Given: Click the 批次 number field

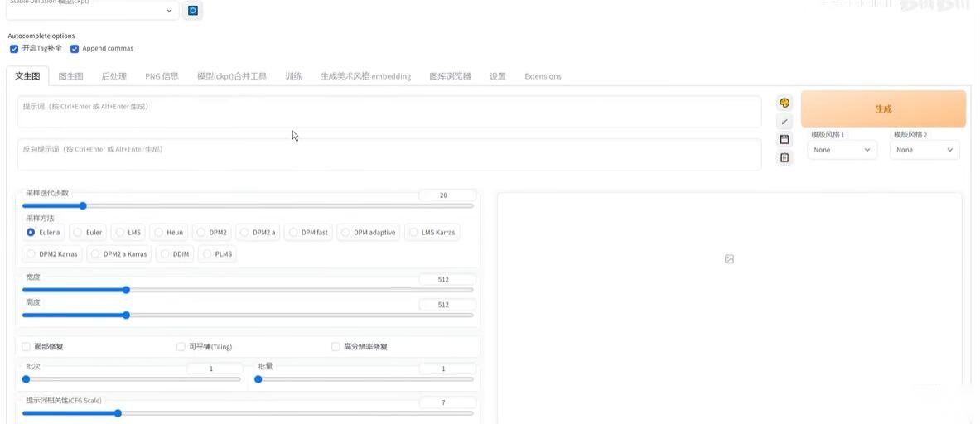Looking at the screenshot, I should [215, 369].
